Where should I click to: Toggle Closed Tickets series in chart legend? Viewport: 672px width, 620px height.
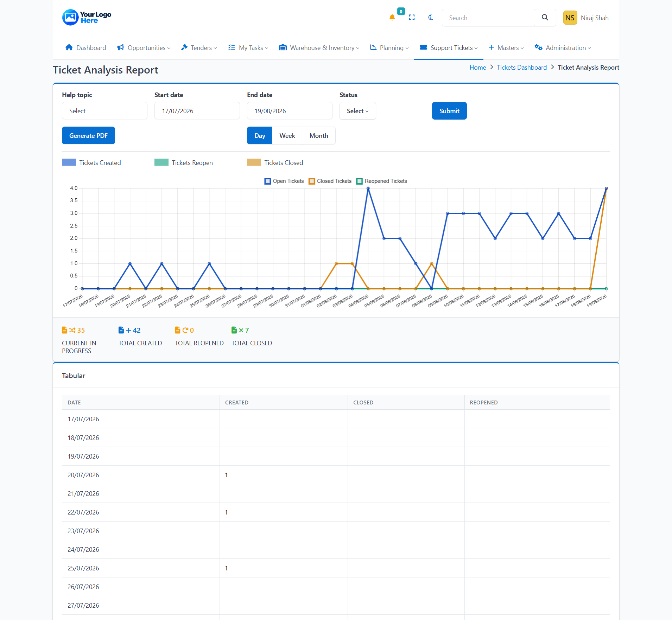330,181
